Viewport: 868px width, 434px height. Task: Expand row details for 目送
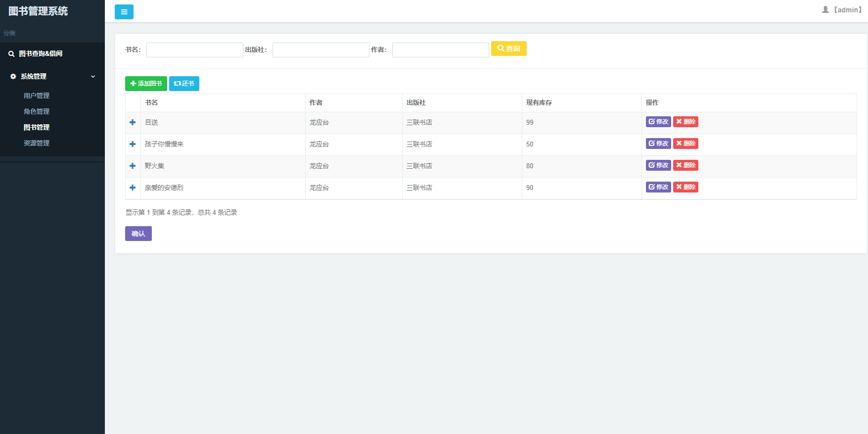point(133,122)
